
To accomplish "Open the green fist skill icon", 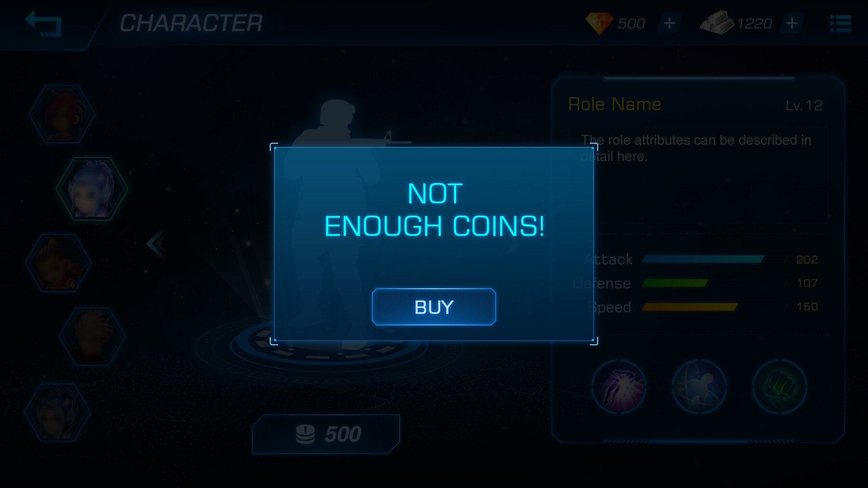I will (779, 386).
